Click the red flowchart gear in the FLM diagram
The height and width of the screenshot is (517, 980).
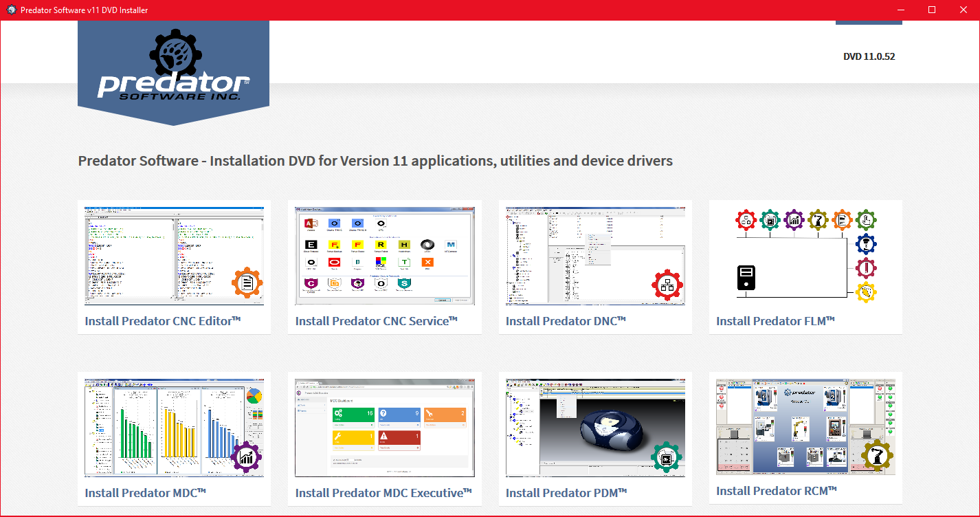coord(746,220)
